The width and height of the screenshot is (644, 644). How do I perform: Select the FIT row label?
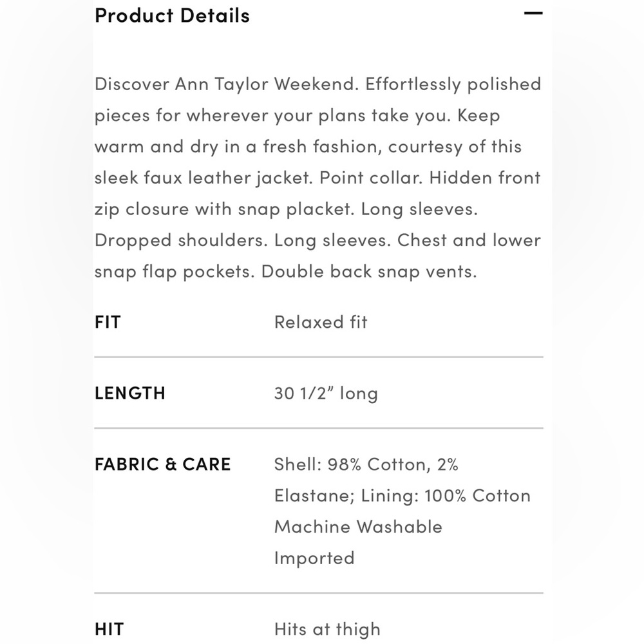click(x=108, y=322)
